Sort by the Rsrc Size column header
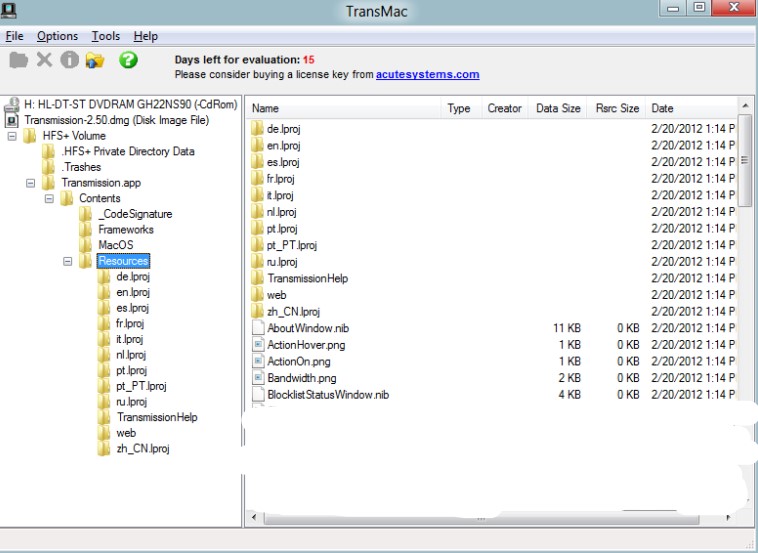 [616, 108]
